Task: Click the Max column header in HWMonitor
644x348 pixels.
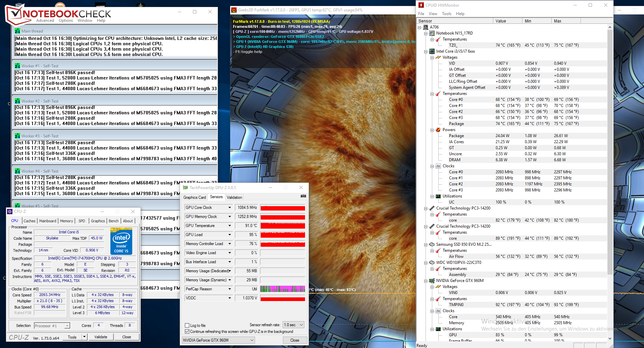Action: (x=566, y=21)
